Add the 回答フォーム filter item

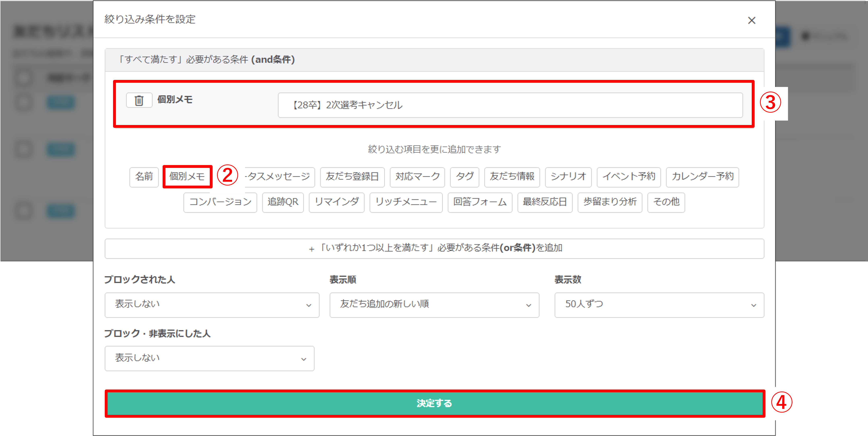(x=480, y=202)
